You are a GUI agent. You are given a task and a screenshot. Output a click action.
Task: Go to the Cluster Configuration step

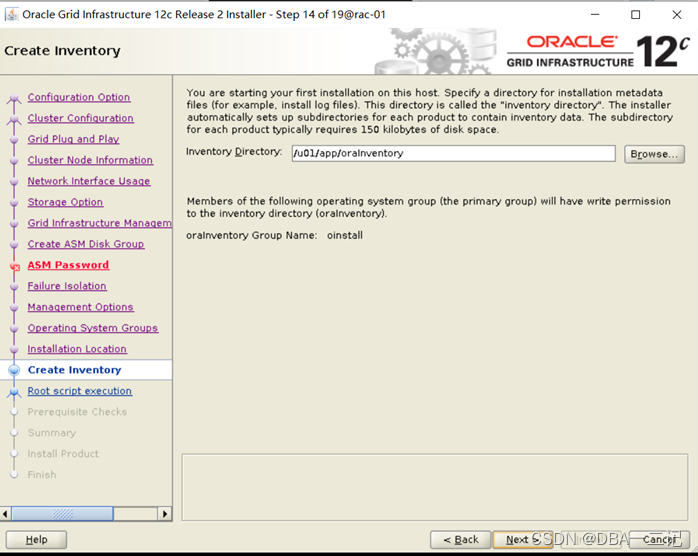81,118
